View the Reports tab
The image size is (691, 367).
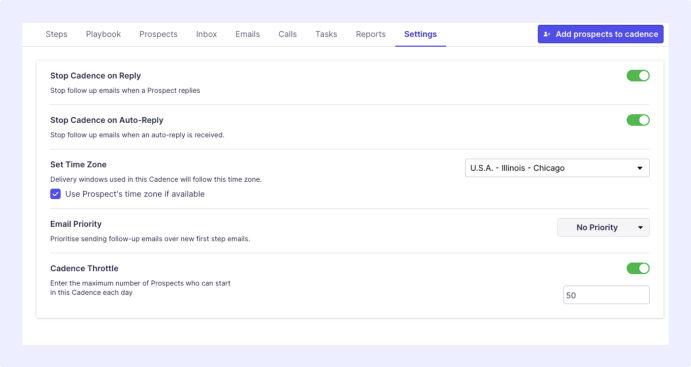pyautogui.click(x=371, y=34)
